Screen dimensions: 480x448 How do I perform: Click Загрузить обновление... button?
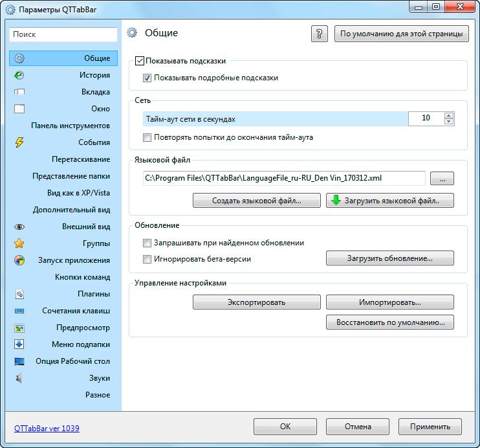click(x=389, y=258)
